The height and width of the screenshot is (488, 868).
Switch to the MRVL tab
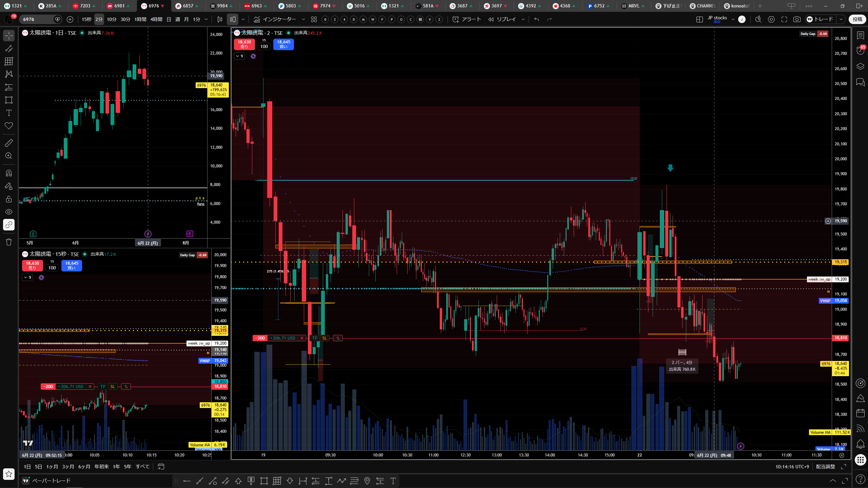tap(633, 6)
